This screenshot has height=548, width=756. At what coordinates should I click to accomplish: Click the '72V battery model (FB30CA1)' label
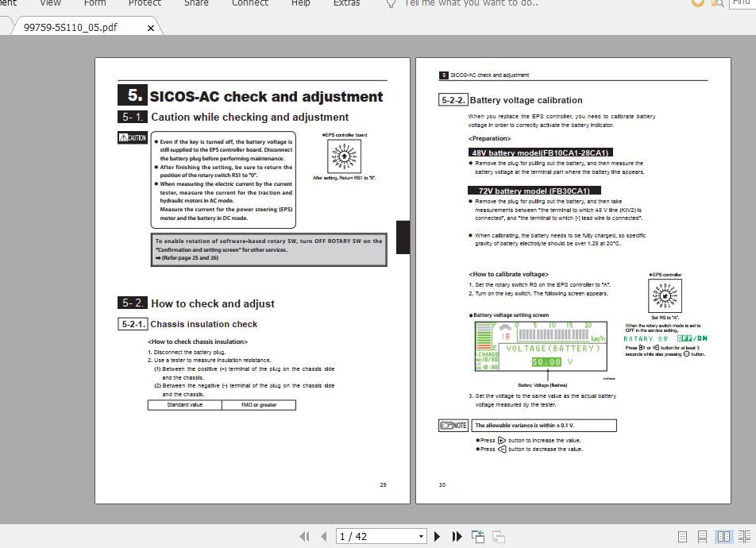pos(534,191)
